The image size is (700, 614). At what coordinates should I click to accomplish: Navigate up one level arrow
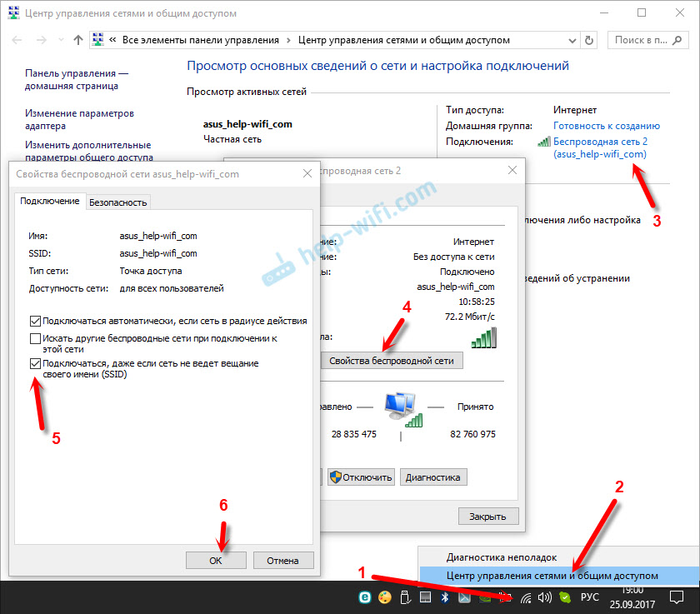click(78, 40)
